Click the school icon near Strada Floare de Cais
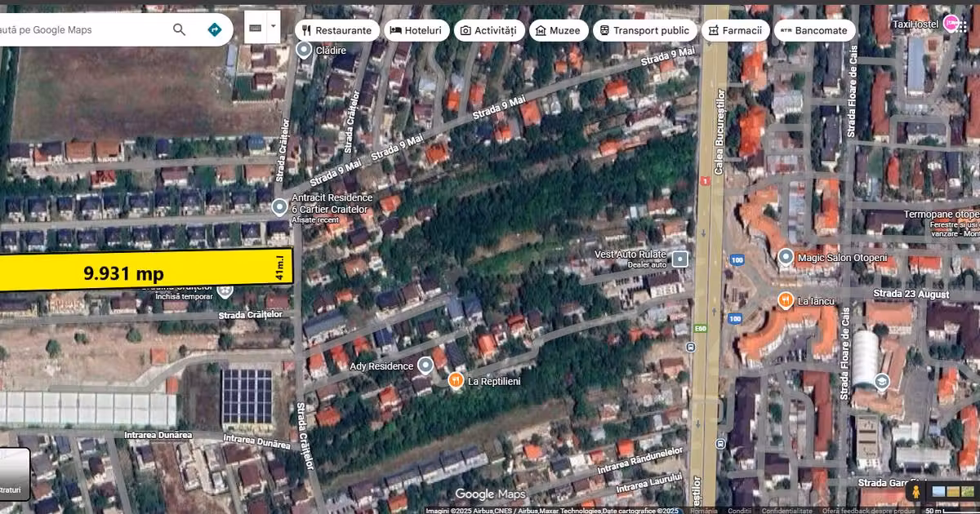The height and width of the screenshot is (514, 980). (881, 381)
